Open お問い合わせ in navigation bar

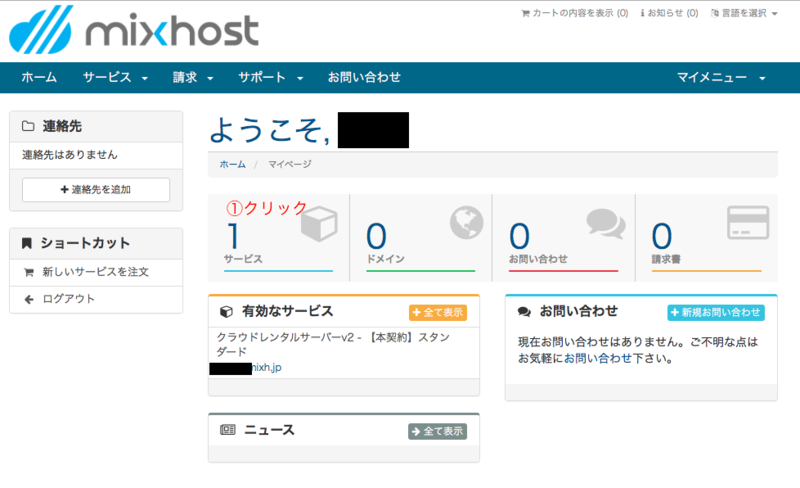pyautogui.click(x=364, y=78)
